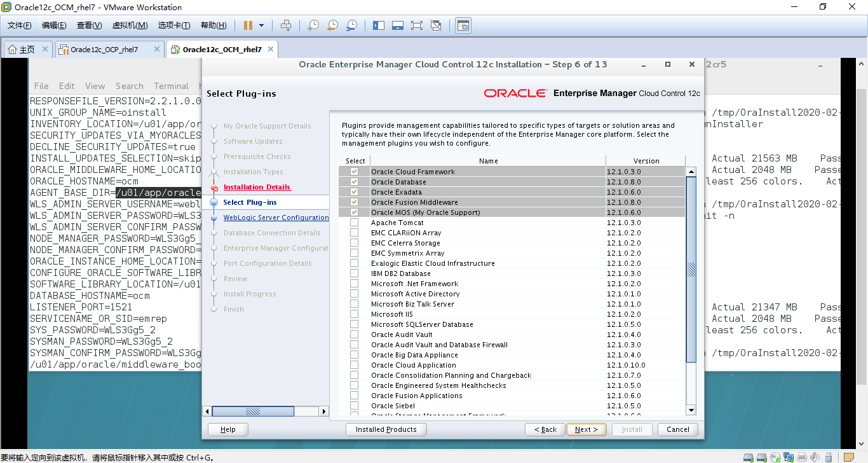Click the Version column header
This screenshot has height=463, width=868.
pos(646,161)
